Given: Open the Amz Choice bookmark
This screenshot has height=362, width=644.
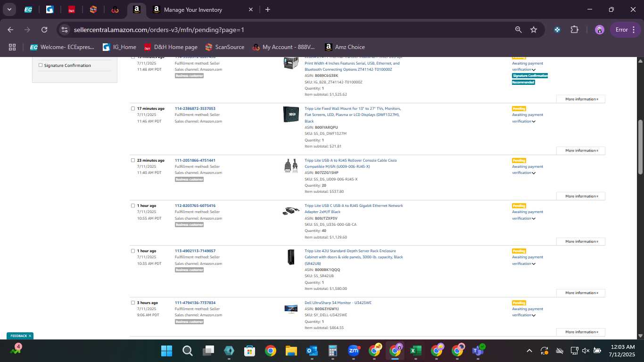Looking at the screenshot, I should tap(345, 47).
